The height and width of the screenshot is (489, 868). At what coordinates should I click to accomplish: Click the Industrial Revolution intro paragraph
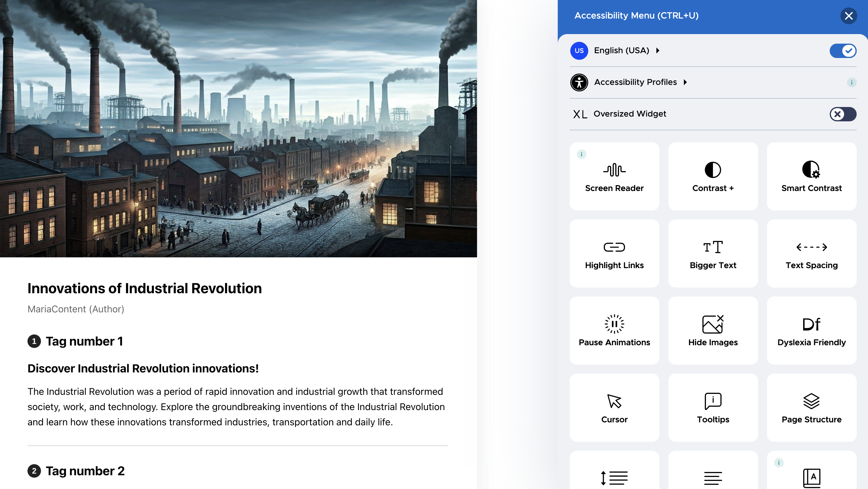click(236, 407)
